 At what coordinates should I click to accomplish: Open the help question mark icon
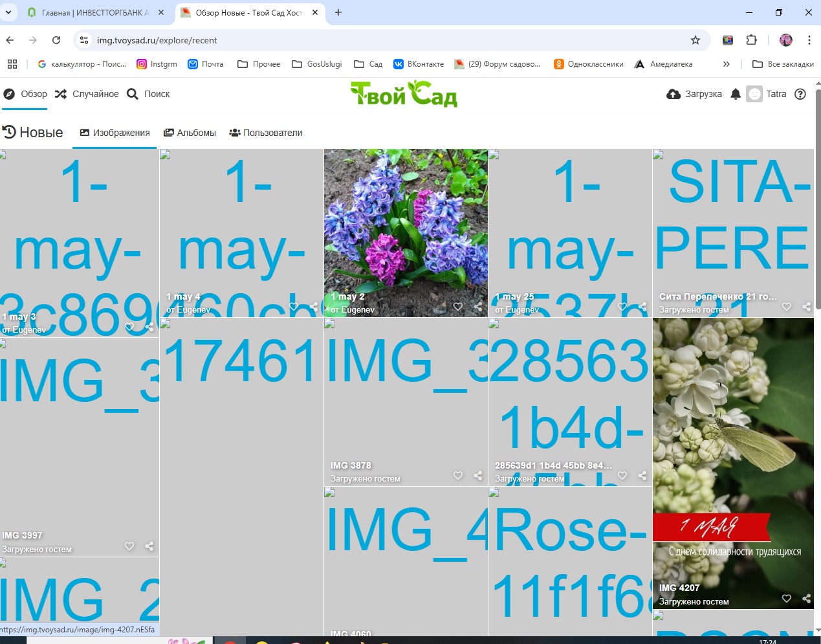click(800, 94)
